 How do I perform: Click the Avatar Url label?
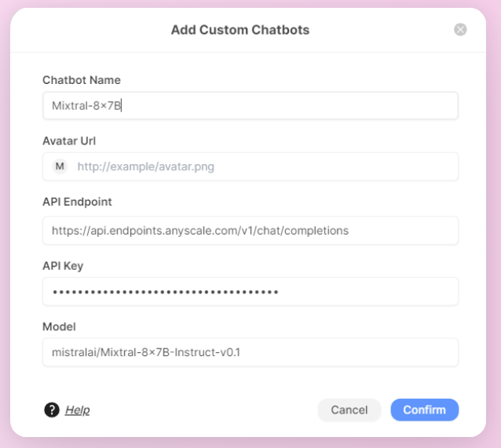coord(69,140)
